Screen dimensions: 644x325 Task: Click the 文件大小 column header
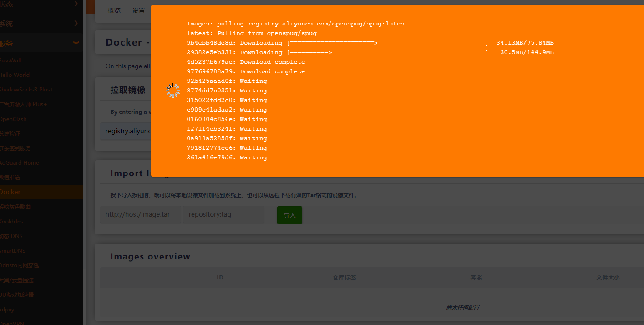(608, 277)
